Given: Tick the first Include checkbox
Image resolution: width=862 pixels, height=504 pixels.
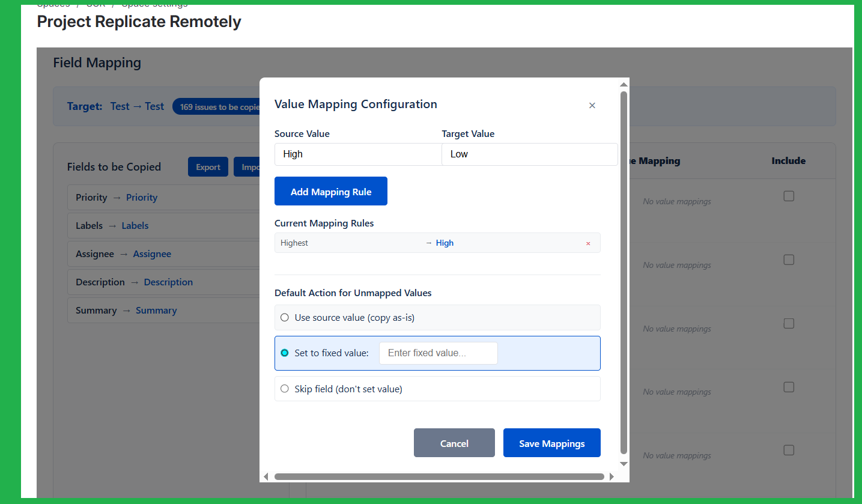Looking at the screenshot, I should (x=789, y=196).
